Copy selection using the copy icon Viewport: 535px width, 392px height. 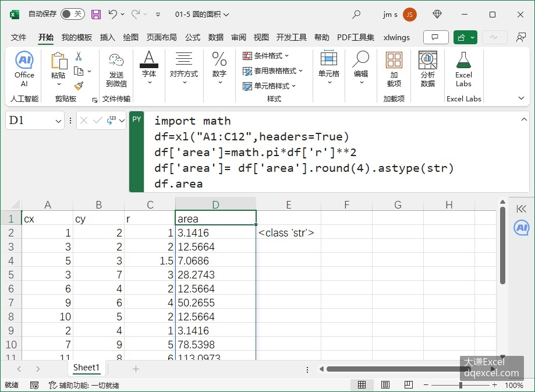pyautogui.click(x=79, y=71)
